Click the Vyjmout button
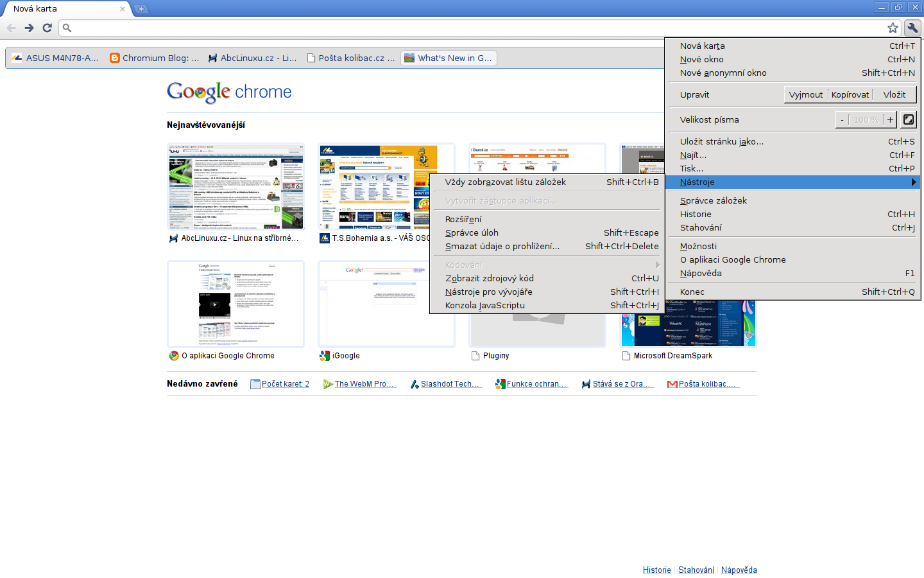The height and width of the screenshot is (578, 924). [806, 94]
